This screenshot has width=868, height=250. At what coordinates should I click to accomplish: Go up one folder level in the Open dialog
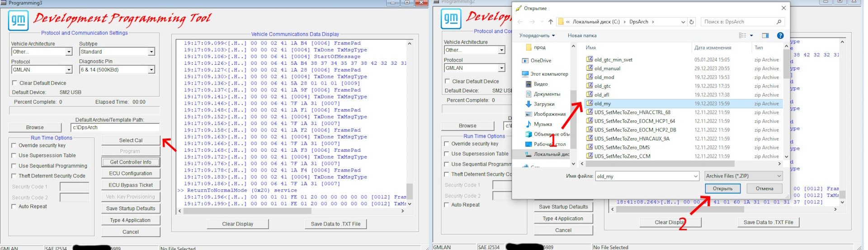tap(550, 22)
